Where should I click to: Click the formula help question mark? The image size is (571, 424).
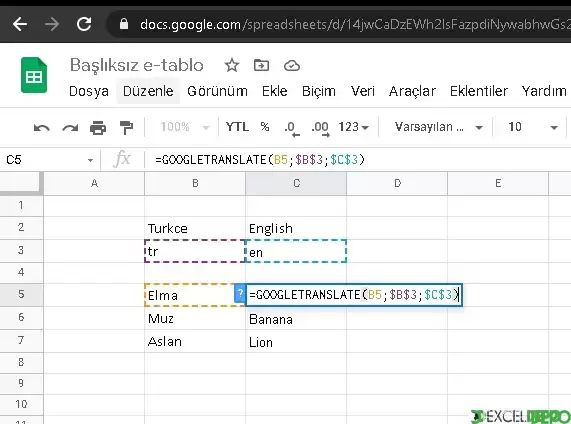240,294
